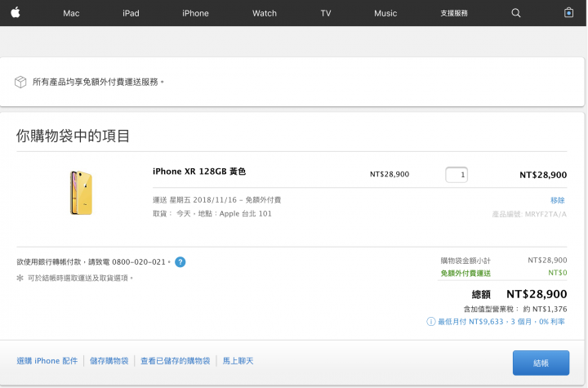This screenshot has height=388, width=588.
Task: Open the Music menu
Action: click(385, 14)
